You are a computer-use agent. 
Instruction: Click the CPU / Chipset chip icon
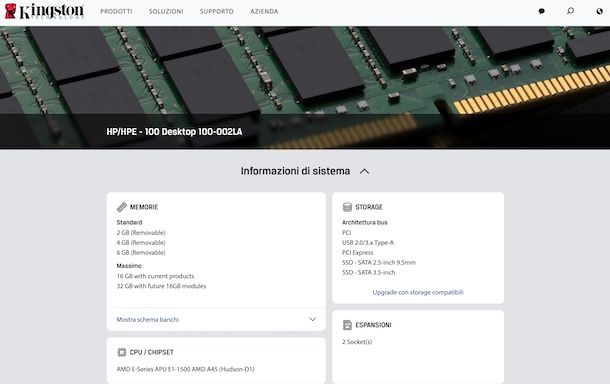pos(121,352)
